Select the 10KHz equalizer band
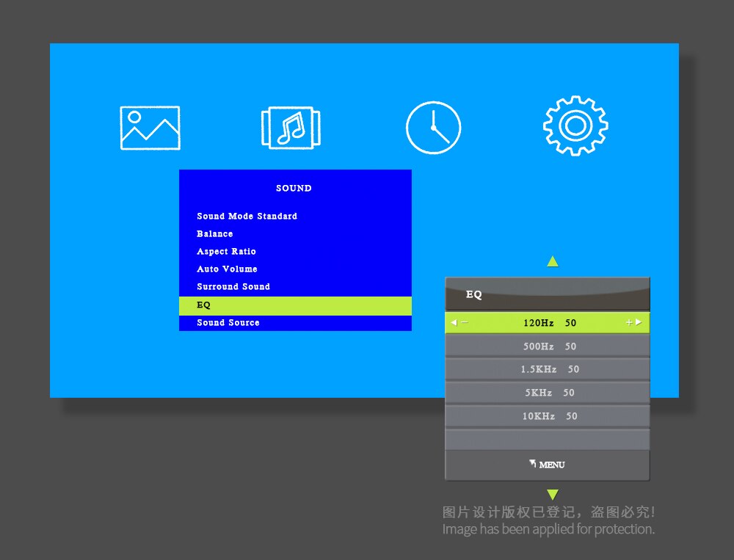Screen dimensions: 734x560 [548, 416]
